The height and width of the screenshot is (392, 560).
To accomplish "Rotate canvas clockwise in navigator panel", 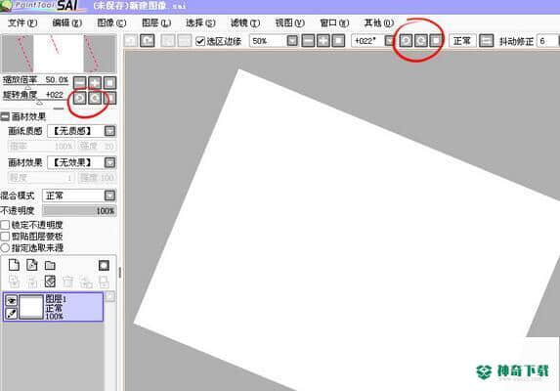I will coord(95,98).
